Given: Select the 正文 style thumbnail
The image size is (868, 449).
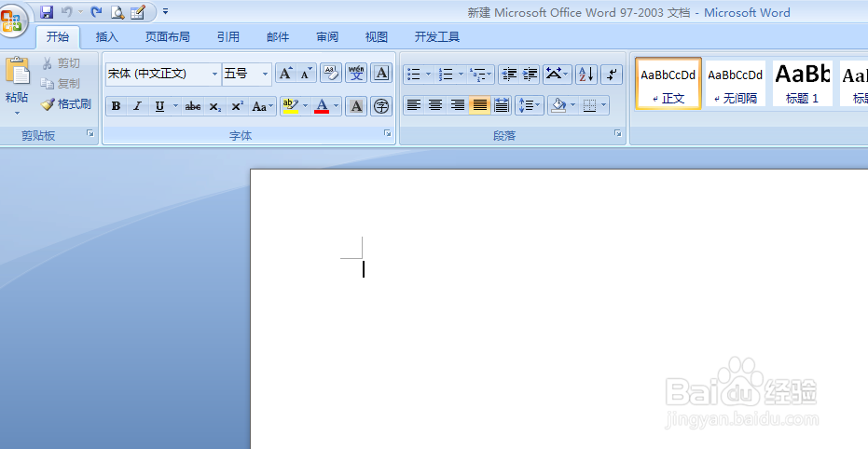Looking at the screenshot, I should 668,84.
